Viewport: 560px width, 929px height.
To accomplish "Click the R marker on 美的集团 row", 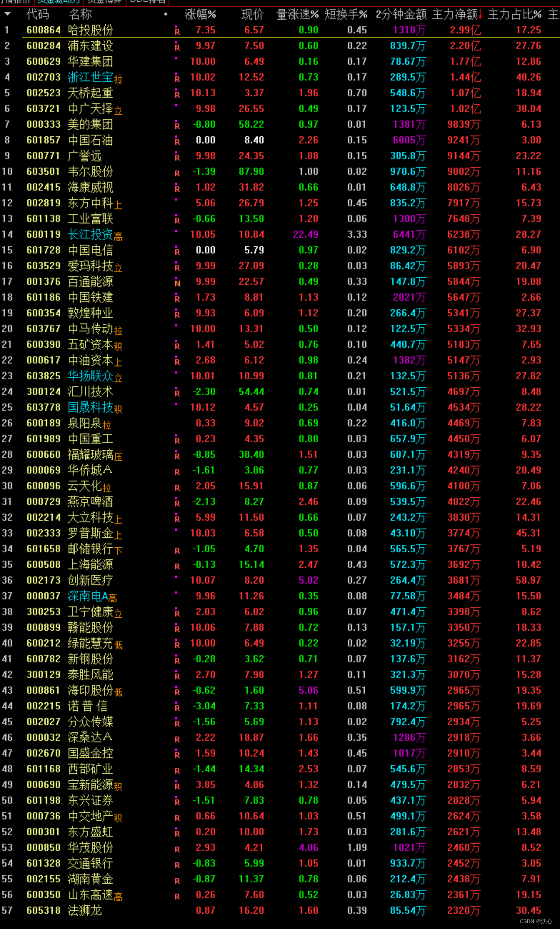I will coord(177,126).
